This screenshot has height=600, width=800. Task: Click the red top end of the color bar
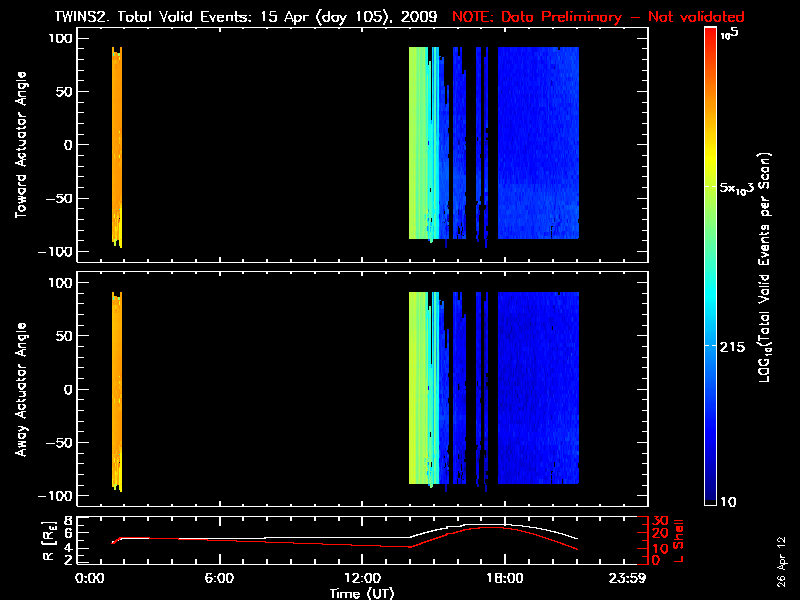click(711, 36)
